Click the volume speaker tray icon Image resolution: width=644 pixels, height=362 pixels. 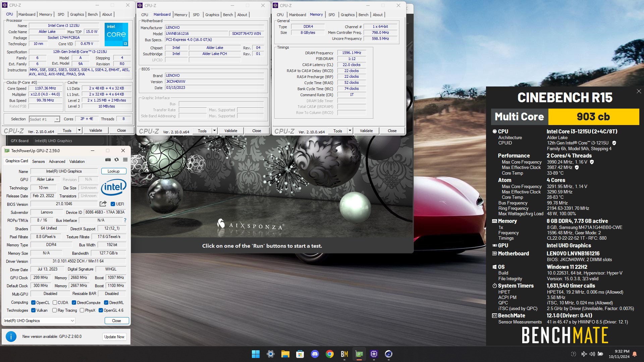point(592,354)
